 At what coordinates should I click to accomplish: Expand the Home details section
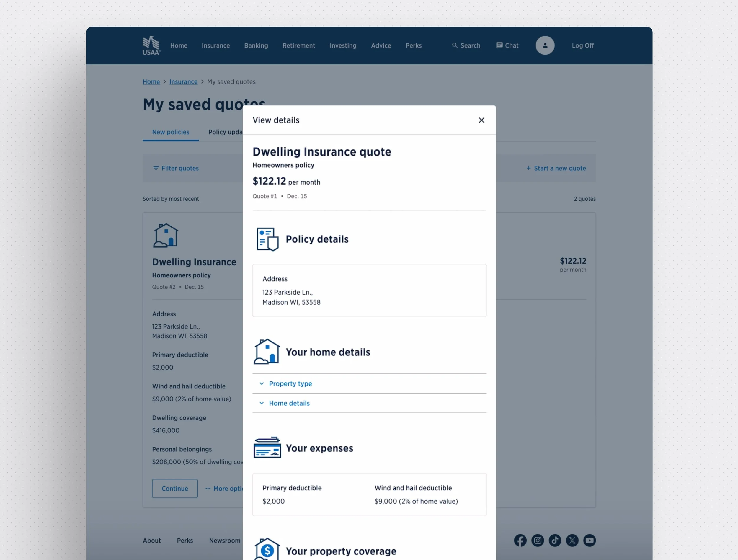(x=289, y=403)
